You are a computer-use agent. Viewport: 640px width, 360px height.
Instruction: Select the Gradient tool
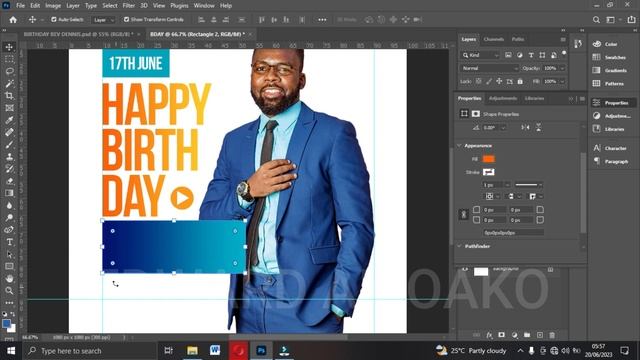tap(9, 193)
